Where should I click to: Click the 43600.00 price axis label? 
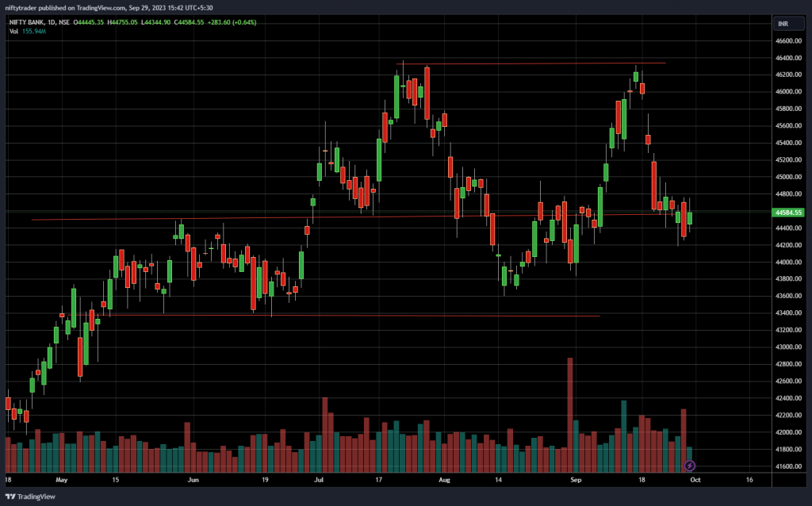[789, 296]
